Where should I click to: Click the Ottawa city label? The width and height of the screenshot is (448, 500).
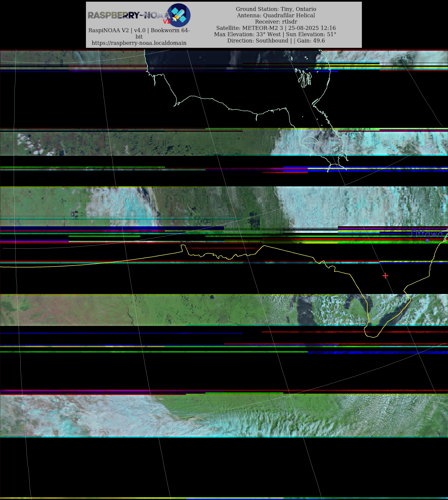click(x=427, y=234)
